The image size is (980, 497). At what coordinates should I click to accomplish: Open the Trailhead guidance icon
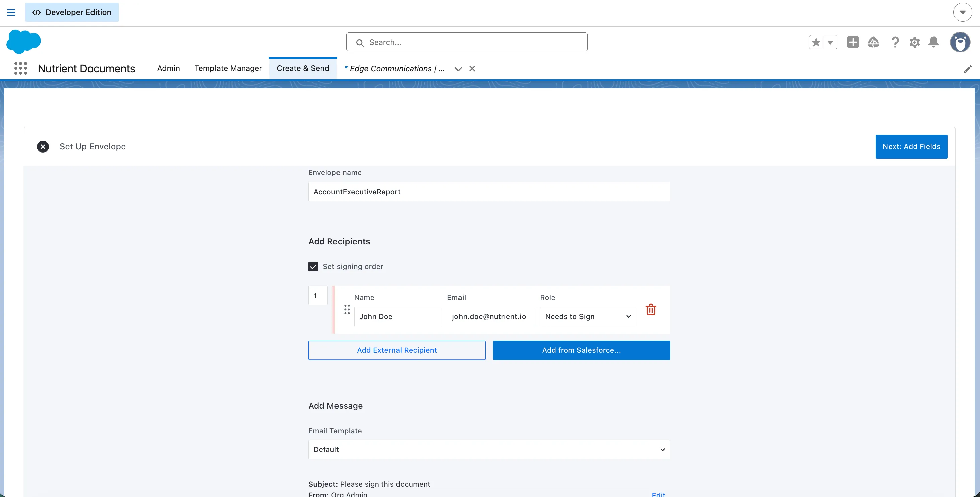click(x=873, y=42)
